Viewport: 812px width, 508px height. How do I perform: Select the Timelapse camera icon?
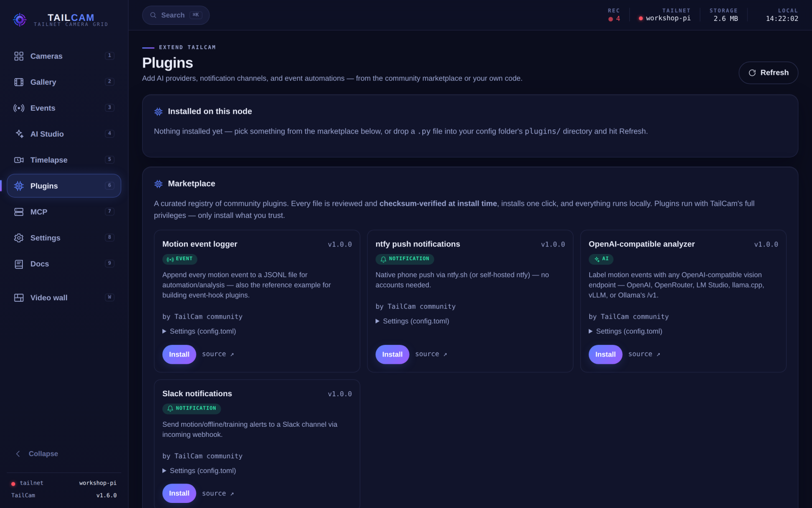pos(19,160)
